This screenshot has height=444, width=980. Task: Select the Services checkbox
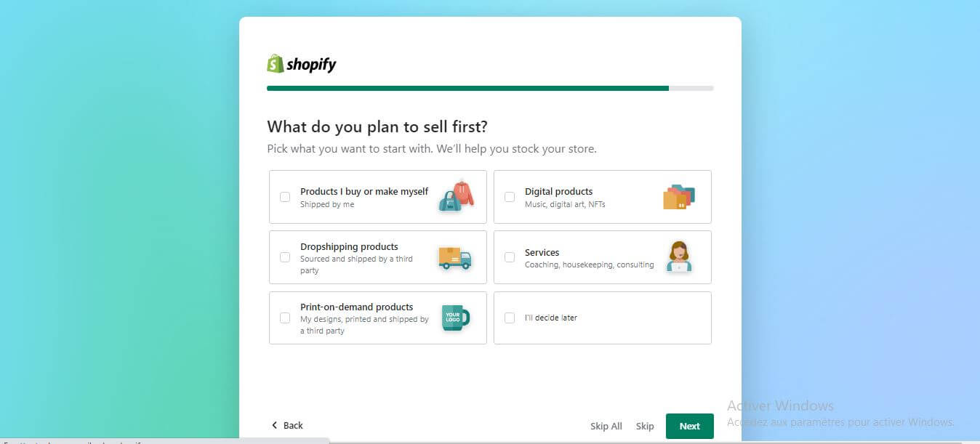pos(510,257)
